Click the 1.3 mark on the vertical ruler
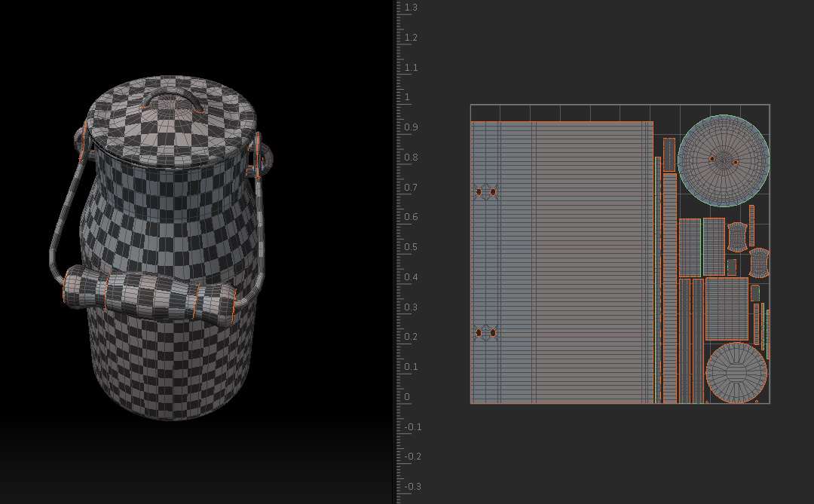The height and width of the screenshot is (504, 814). (411, 8)
